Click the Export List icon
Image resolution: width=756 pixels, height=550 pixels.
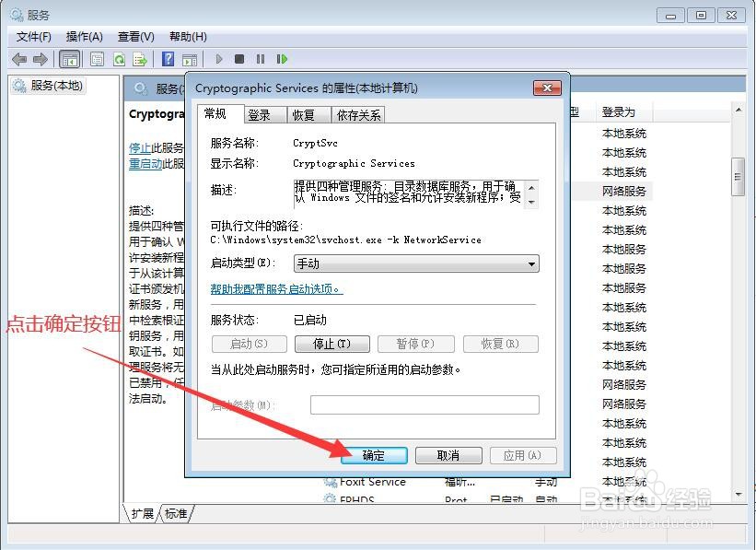[x=140, y=59]
